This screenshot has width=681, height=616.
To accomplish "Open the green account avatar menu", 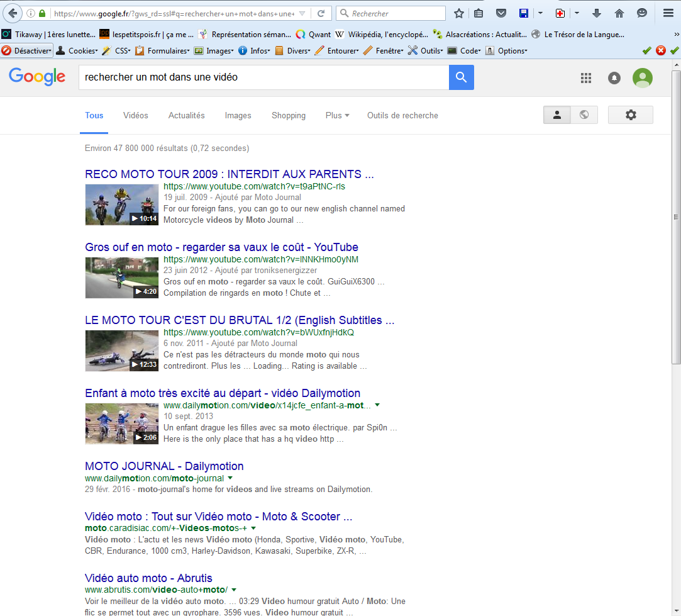I will click(642, 77).
